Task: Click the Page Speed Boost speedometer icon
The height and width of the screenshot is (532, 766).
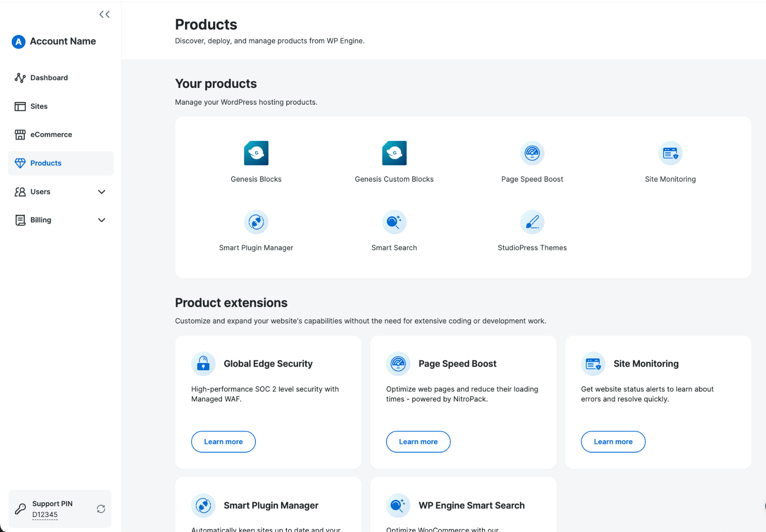Action: click(x=532, y=153)
